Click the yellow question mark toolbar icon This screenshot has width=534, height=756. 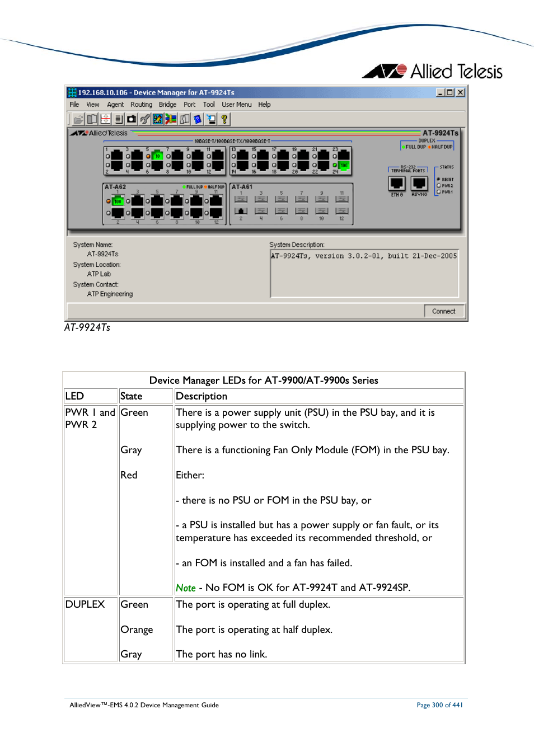click(224, 119)
